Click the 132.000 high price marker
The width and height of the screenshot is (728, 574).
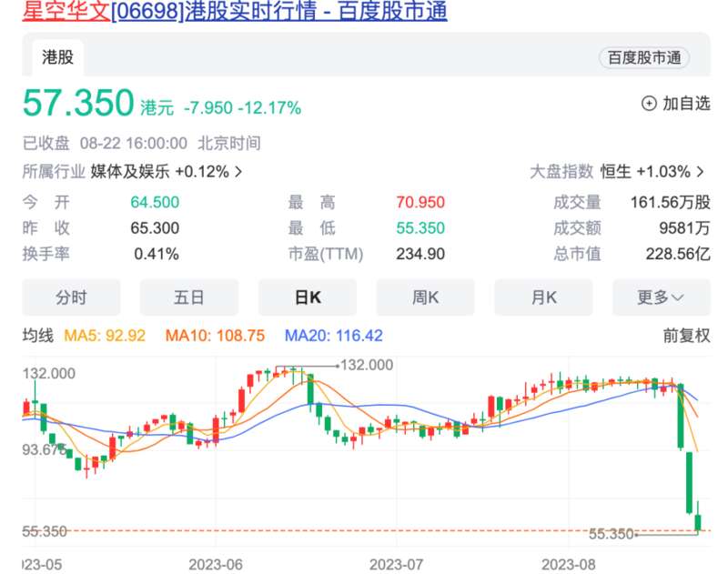[366, 365]
